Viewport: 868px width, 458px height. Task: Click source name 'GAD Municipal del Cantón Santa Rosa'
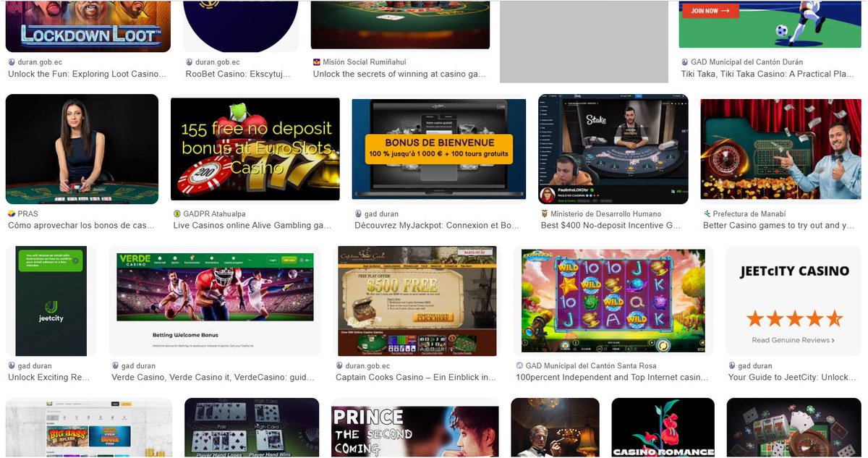[592, 366]
